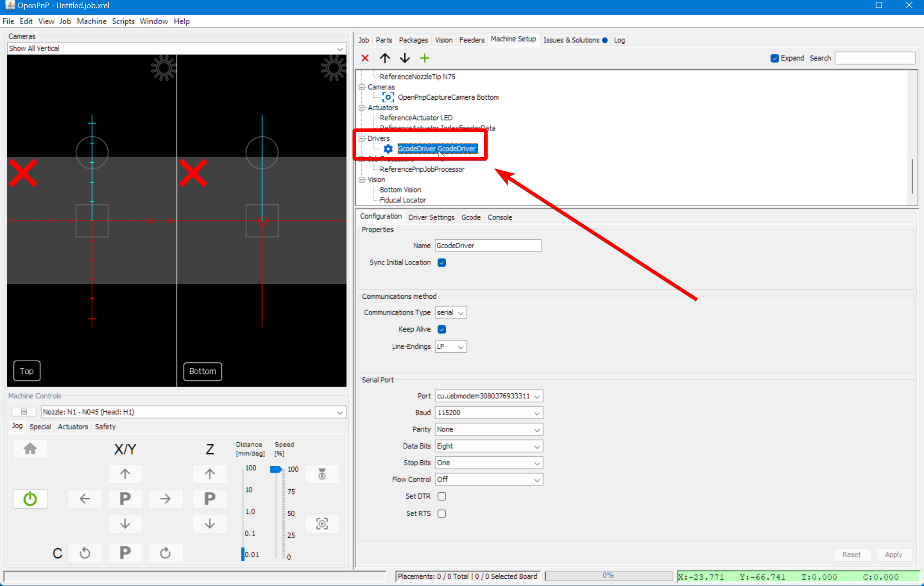The width and height of the screenshot is (924, 586).
Task: Enable the Set DTR checkbox
Action: point(442,496)
